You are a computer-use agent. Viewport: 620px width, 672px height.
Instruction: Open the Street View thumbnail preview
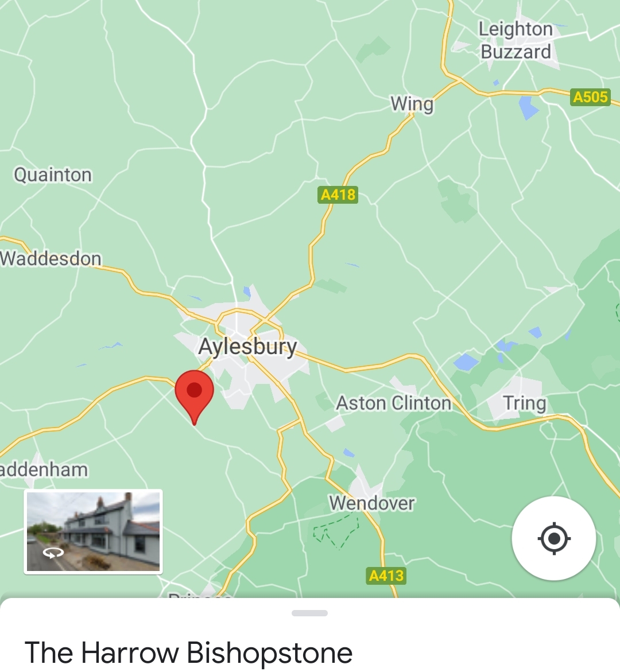coord(93,531)
